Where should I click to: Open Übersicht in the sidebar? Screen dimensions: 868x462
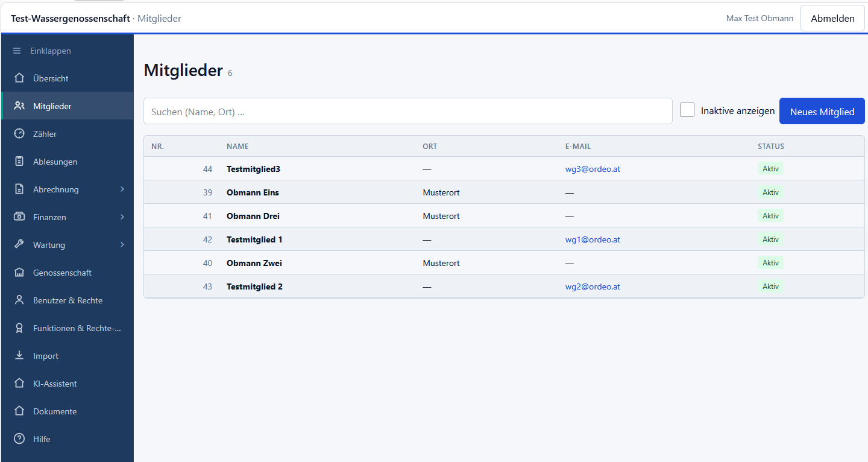tap(68, 78)
